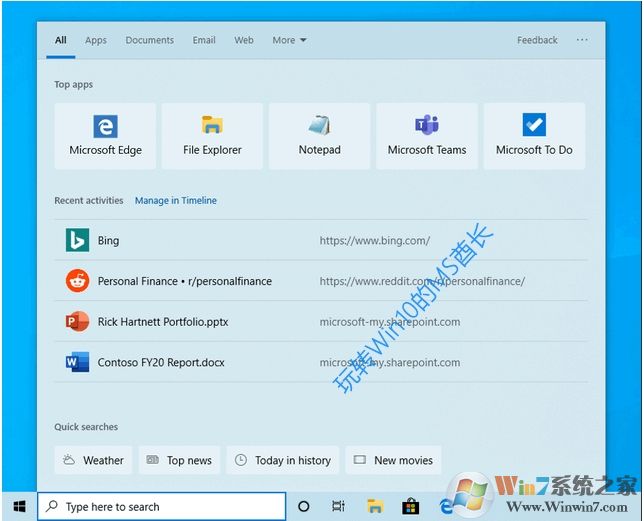This screenshot has height=521, width=644.
Task: Launch Microsoft Teams from Top apps
Action: tap(427, 136)
